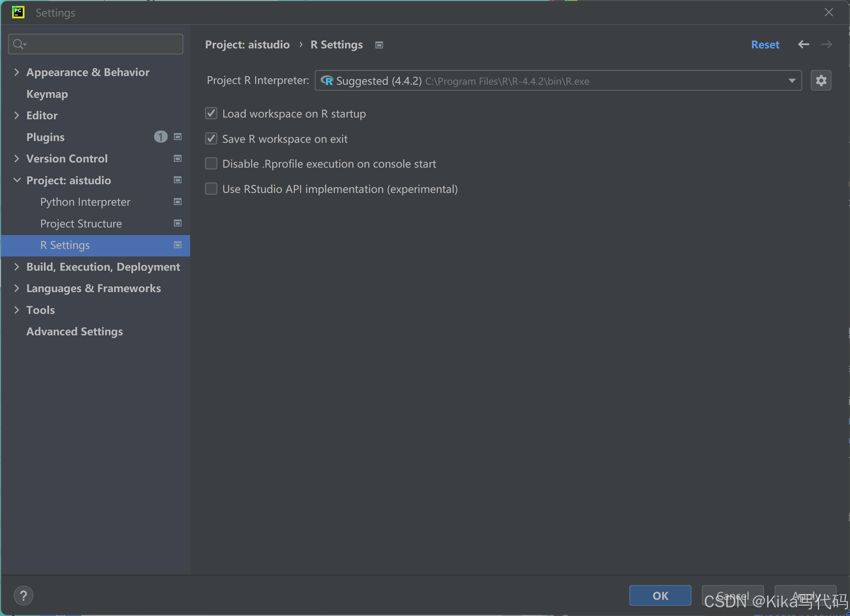Enable Use RStudio API implementation
Viewport: 850px width, 616px height.
(x=211, y=189)
